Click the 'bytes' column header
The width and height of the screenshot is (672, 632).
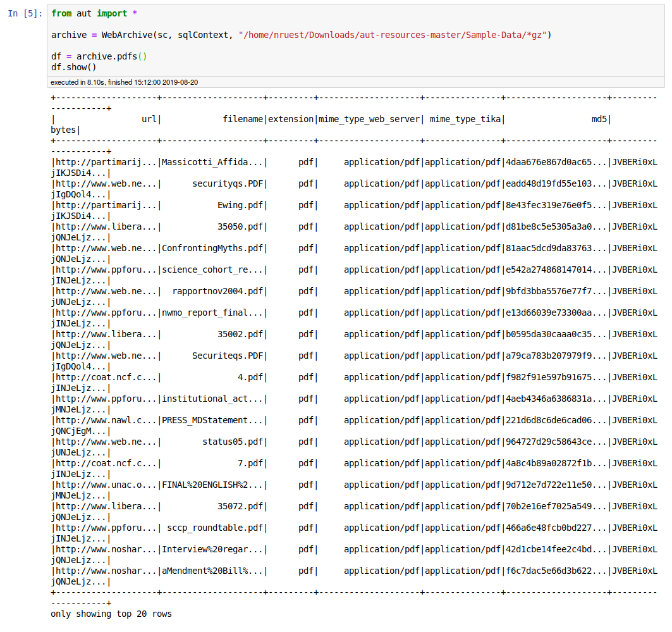(63, 130)
